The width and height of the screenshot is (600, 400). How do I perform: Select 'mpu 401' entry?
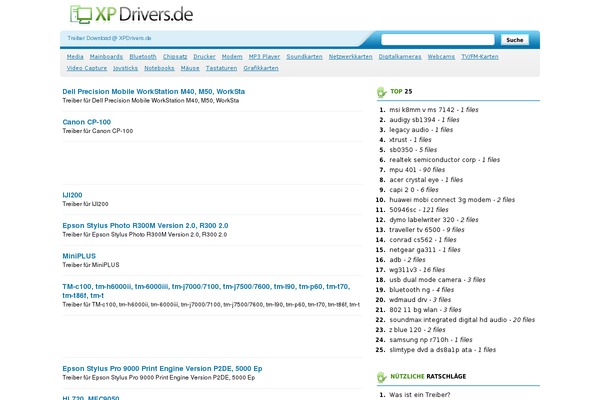tap(403, 170)
